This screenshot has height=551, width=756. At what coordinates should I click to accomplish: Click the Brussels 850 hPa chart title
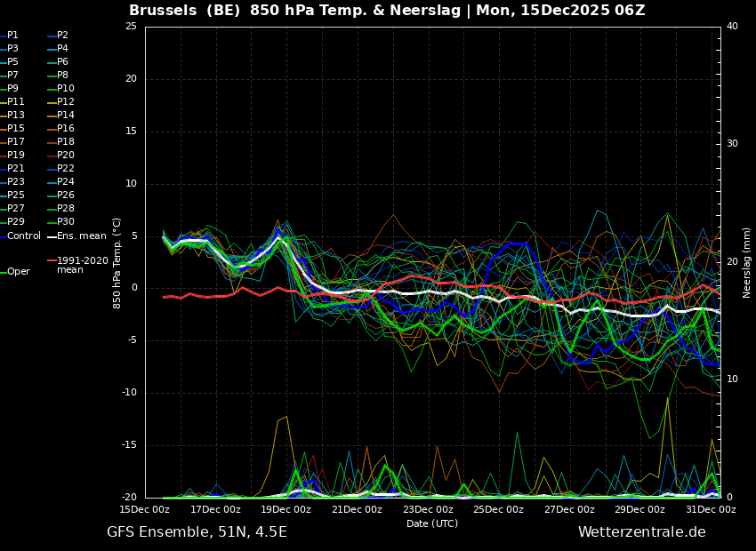click(387, 10)
